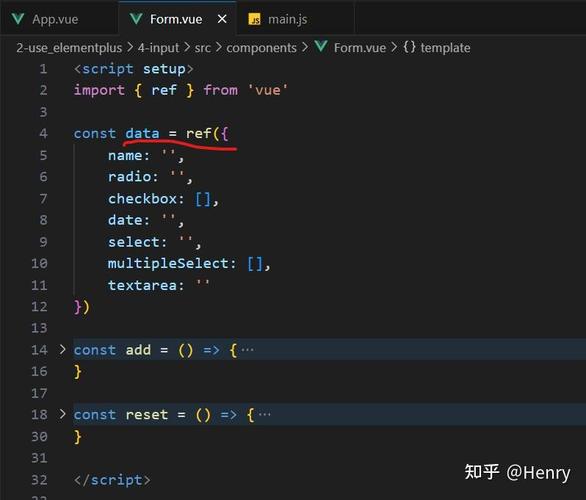Click the 'multipleSelect' property on line 10
586x500 pixels.
(168, 263)
